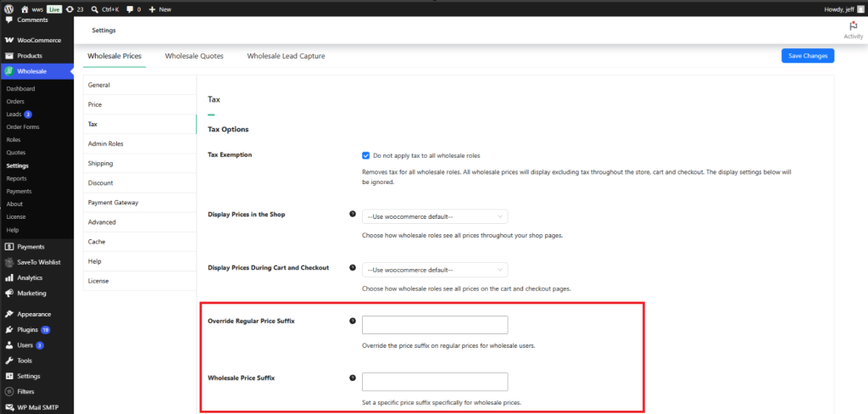Viewport: 868px width, 414px height.
Task: Click the WooCommerce sidebar icon
Action: 8,41
